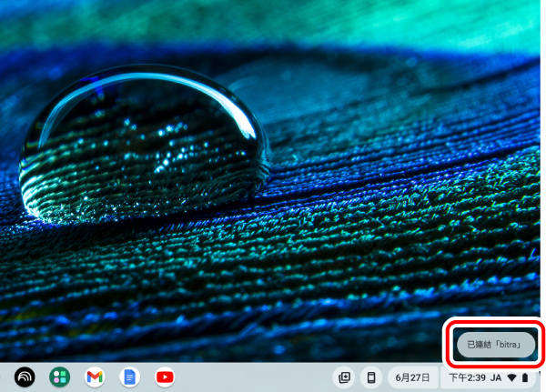Open Gmail from the shelf

(95, 377)
